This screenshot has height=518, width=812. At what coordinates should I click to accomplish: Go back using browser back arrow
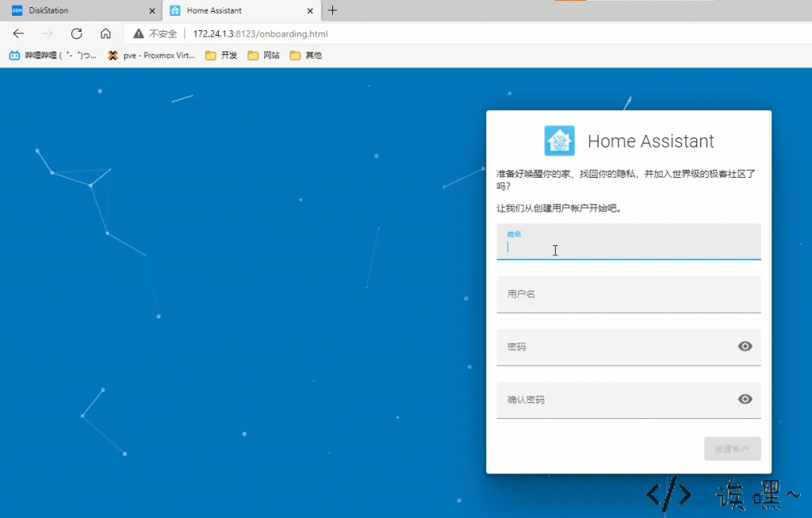18,33
